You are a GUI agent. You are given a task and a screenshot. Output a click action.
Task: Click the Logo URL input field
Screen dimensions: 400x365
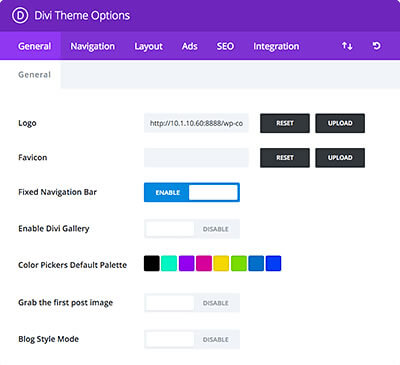point(196,123)
